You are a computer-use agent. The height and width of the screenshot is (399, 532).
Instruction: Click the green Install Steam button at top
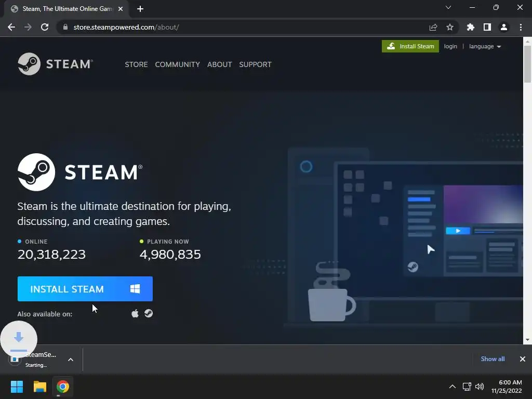[410, 46]
